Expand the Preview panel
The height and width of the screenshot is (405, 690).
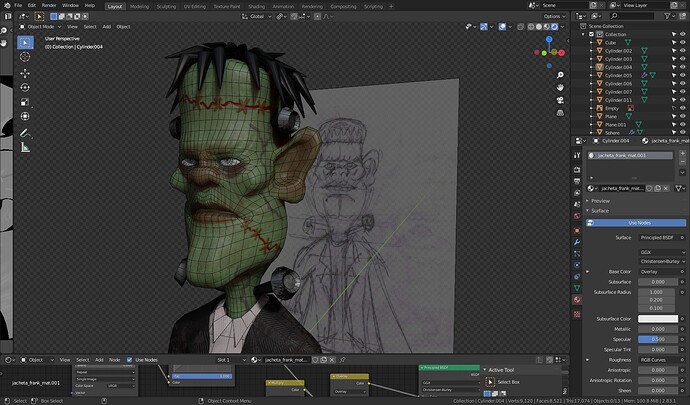598,201
